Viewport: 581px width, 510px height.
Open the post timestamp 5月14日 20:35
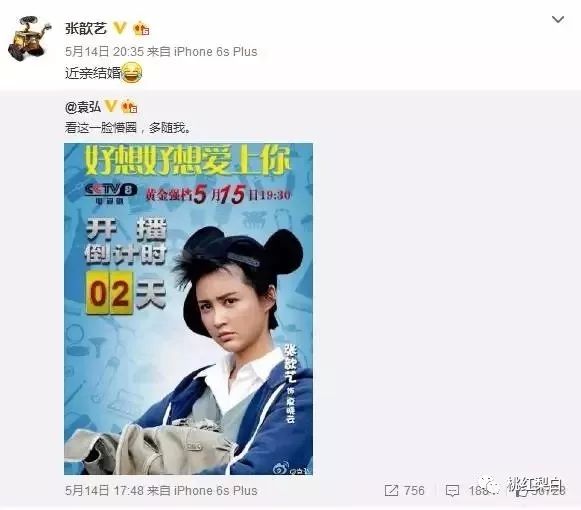tap(104, 52)
